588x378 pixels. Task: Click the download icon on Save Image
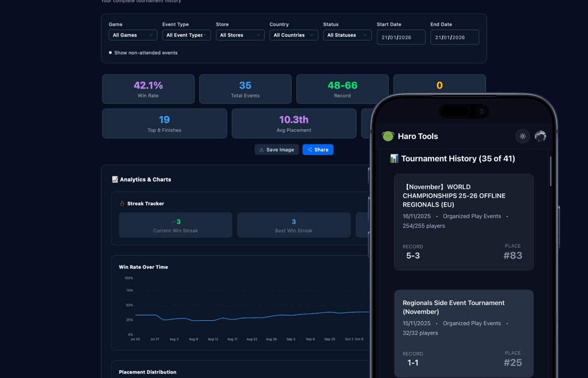tap(261, 149)
